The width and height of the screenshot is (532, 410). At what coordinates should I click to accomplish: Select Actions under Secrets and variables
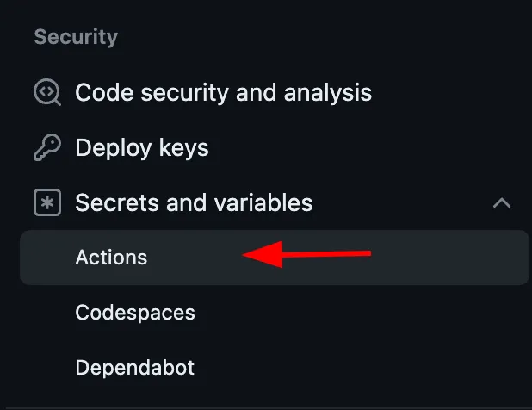(x=111, y=258)
